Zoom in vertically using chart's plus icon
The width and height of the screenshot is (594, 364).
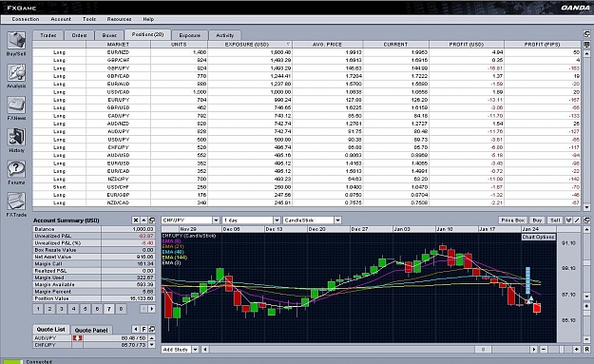pos(586,306)
